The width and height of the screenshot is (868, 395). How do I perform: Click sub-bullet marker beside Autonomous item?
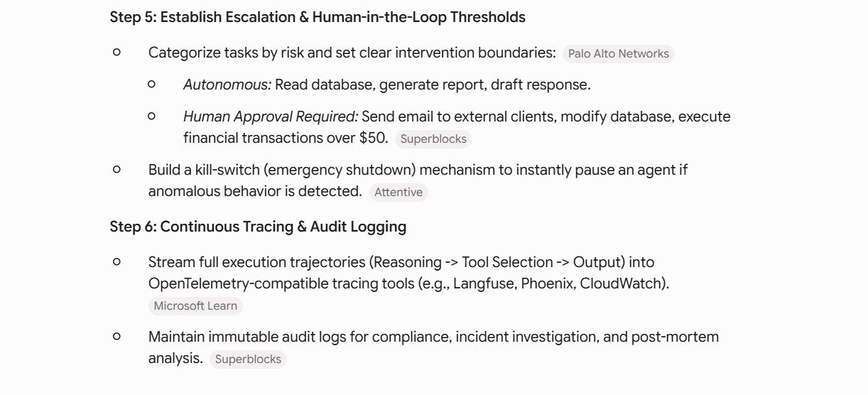[151, 85]
